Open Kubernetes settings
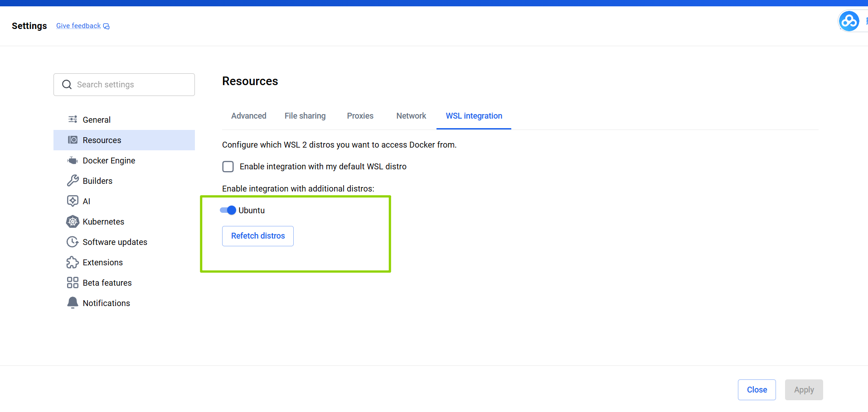This screenshot has height=412, width=868. click(x=124, y=221)
